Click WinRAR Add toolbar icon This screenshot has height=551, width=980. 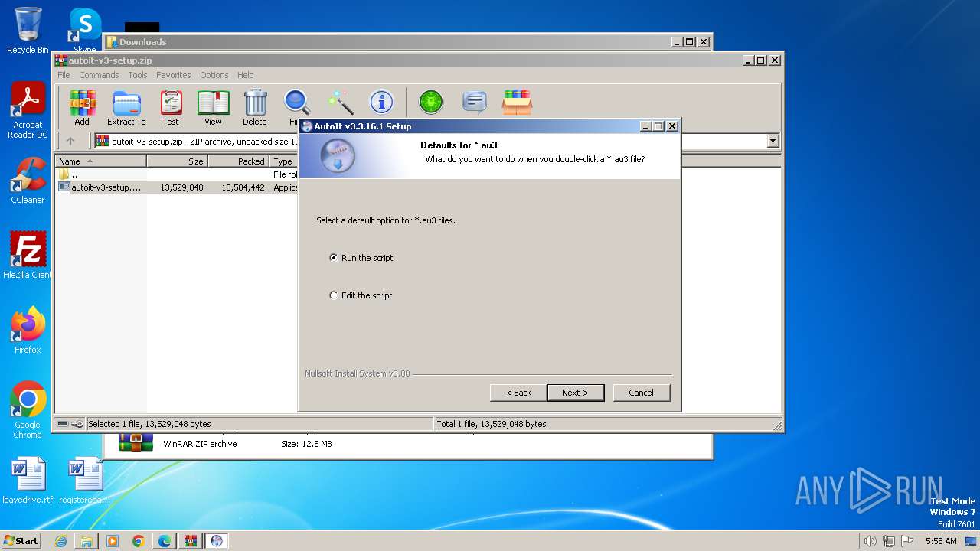[82, 107]
